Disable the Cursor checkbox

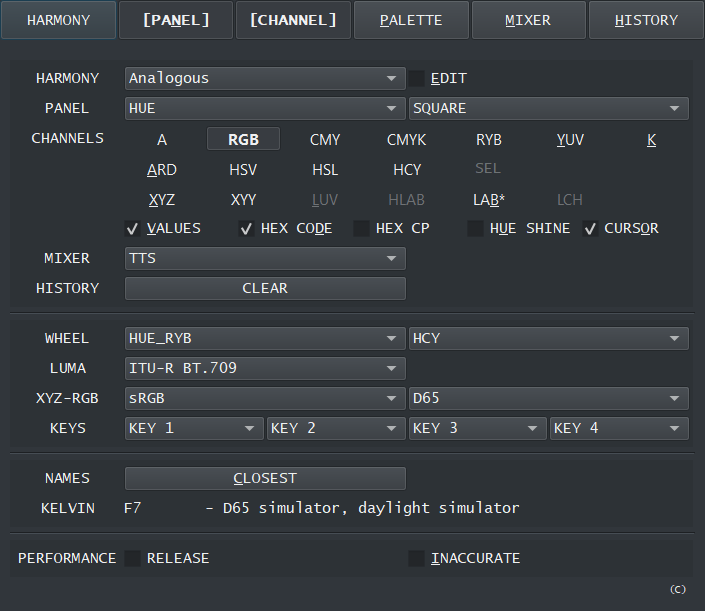[x=591, y=228]
